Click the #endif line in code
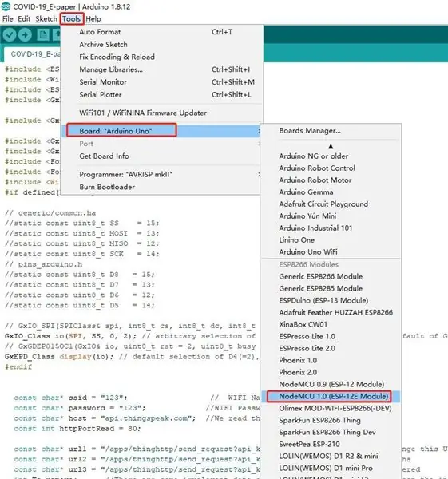 tap(18, 367)
